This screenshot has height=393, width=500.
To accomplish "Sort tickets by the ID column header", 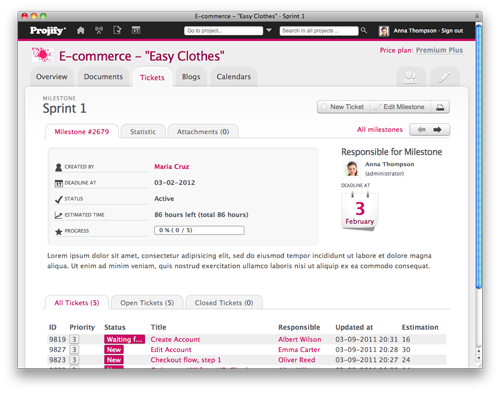I will [53, 327].
